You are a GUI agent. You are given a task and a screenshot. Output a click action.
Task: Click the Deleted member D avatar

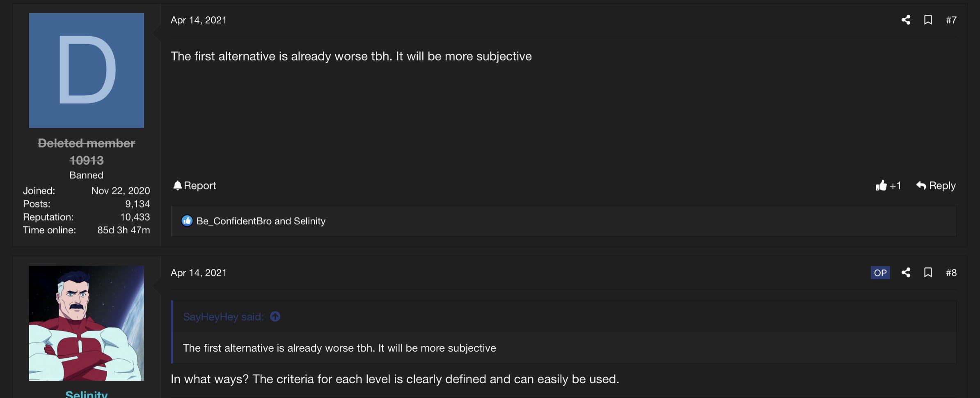click(87, 70)
